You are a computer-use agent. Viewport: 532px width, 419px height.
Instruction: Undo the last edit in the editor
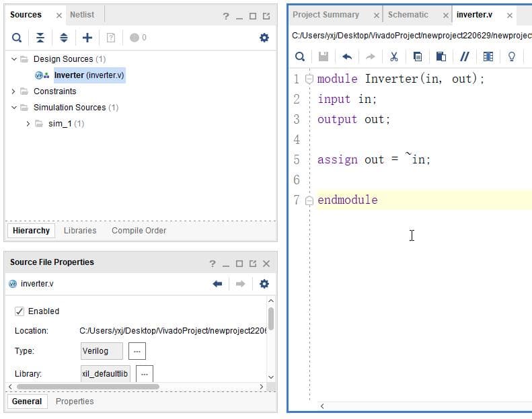click(347, 56)
